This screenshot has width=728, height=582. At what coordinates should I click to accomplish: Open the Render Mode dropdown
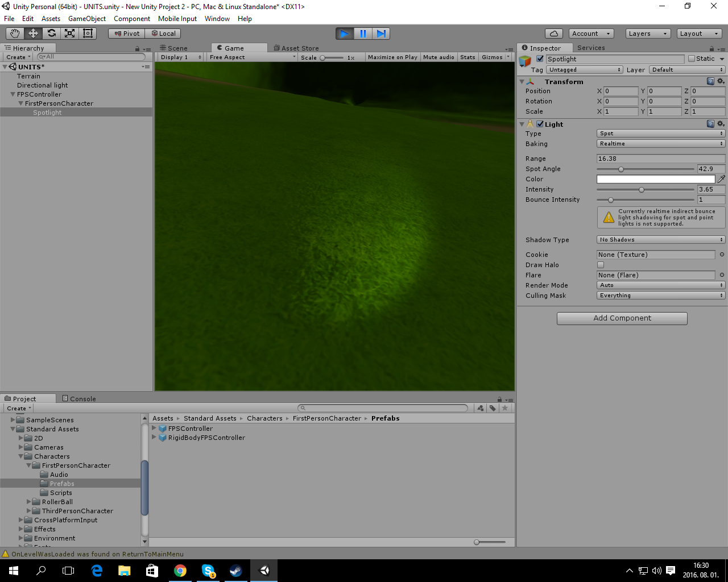661,285
